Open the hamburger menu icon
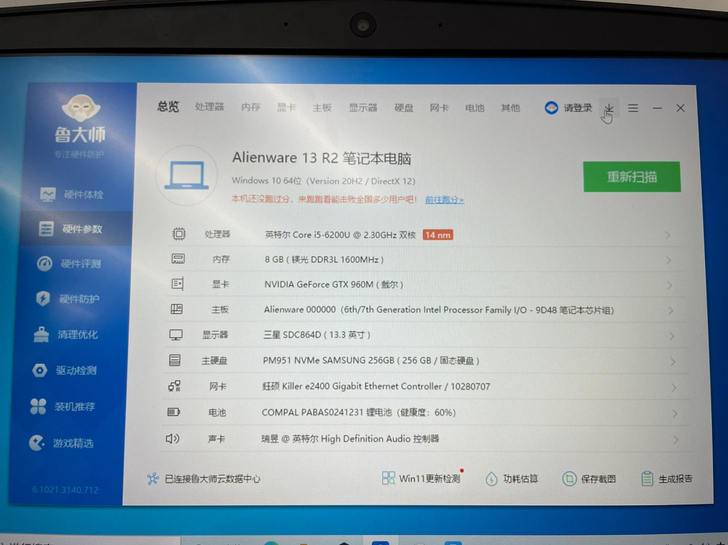 633,108
